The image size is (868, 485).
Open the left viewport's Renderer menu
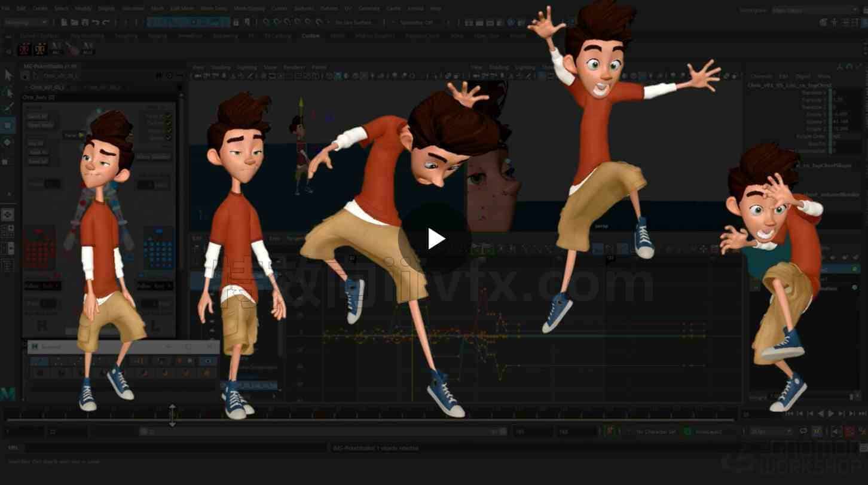(x=294, y=67)
